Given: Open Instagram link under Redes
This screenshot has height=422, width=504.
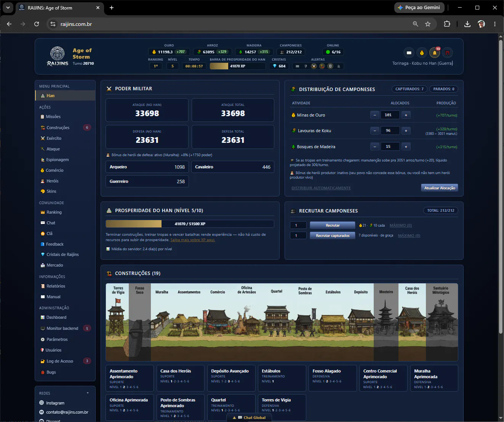Looking at the screenshot, I should click(55, 403).
